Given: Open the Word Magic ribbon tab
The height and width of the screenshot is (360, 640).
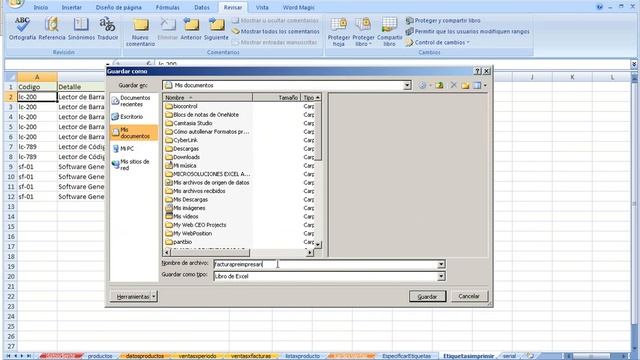Looking at the screenshot, I should coord(298,7).
